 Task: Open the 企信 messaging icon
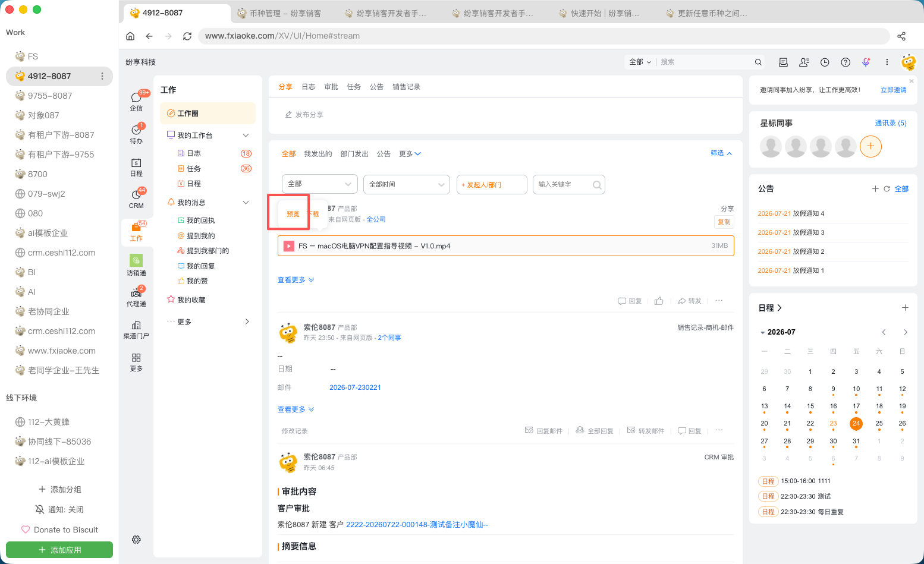pyautogui.click(x=136, y=100)
